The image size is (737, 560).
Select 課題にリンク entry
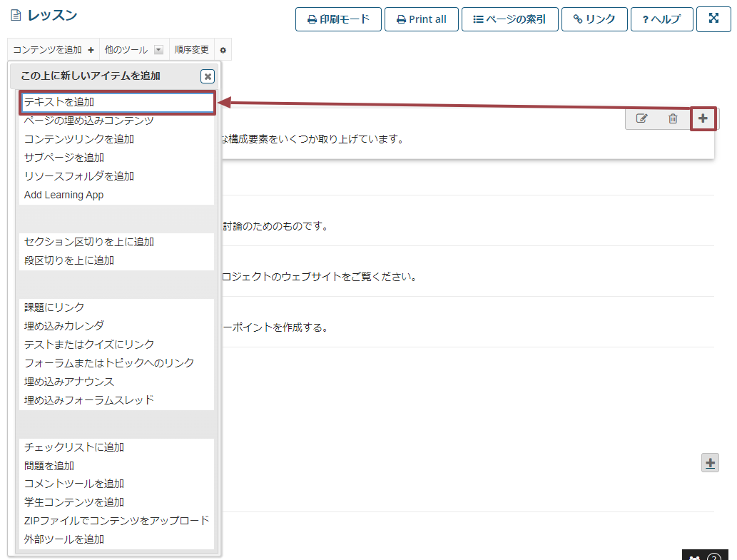54,307
